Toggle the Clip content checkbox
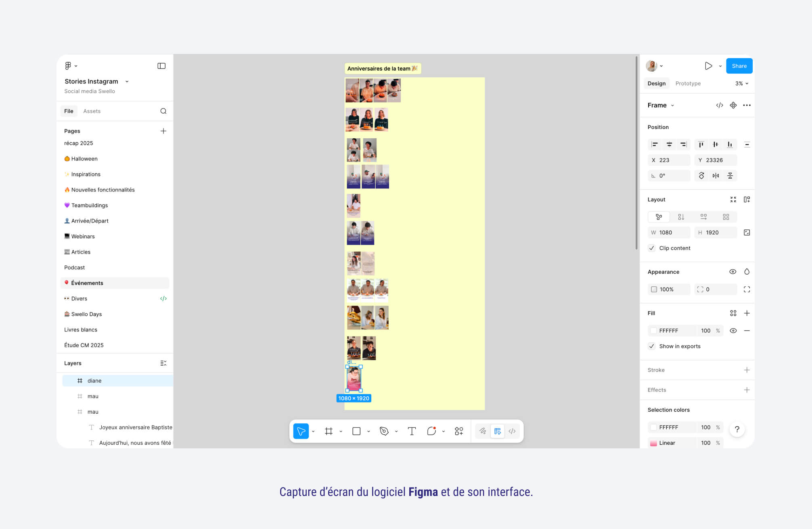The image size is (812, 529). pyautogui.click(x=652, y=248)
